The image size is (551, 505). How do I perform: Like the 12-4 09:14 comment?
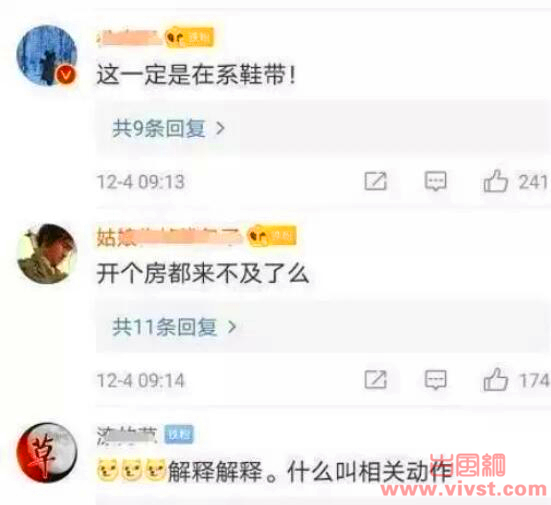[495, 380]
